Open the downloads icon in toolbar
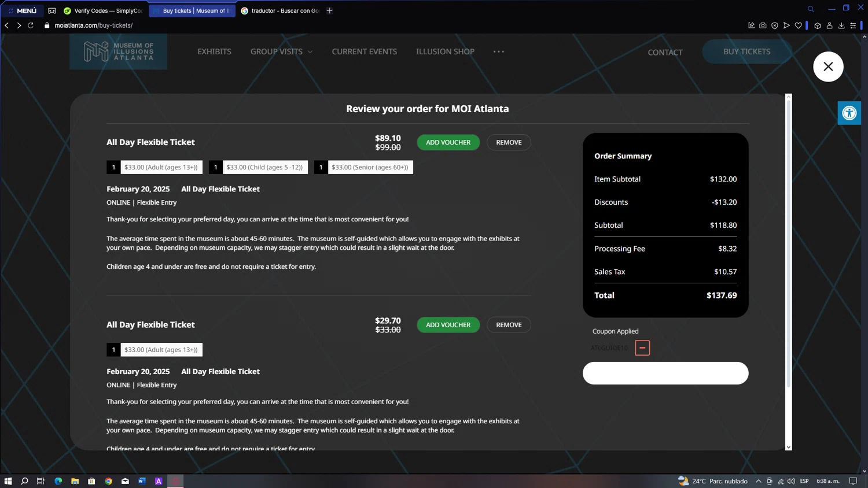This screenshot has width=868, height=488. pos(841,25)
